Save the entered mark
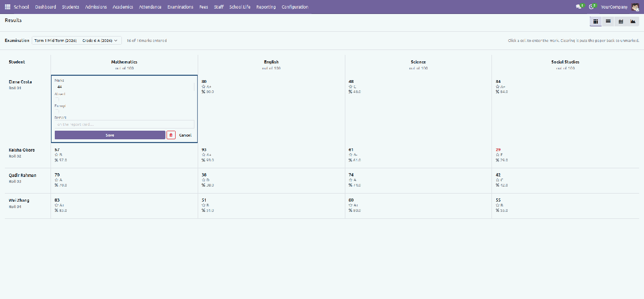Image resolution: width=644 pixels, height=299 pixels. tap(110, 135)
